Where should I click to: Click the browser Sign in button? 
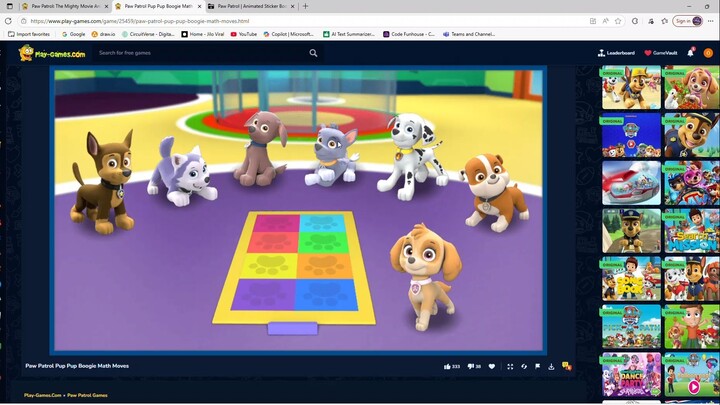tap(687, 21)
